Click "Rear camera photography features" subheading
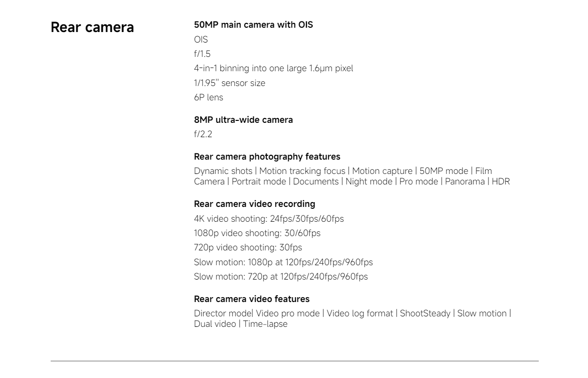The width and height of the screenshot is (588, 378). [266, 156]
